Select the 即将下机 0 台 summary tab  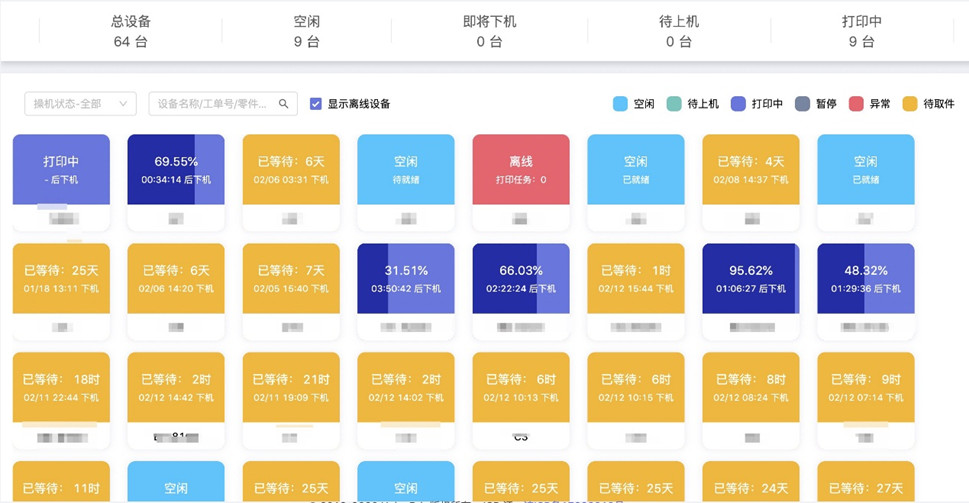pos(489,31)
